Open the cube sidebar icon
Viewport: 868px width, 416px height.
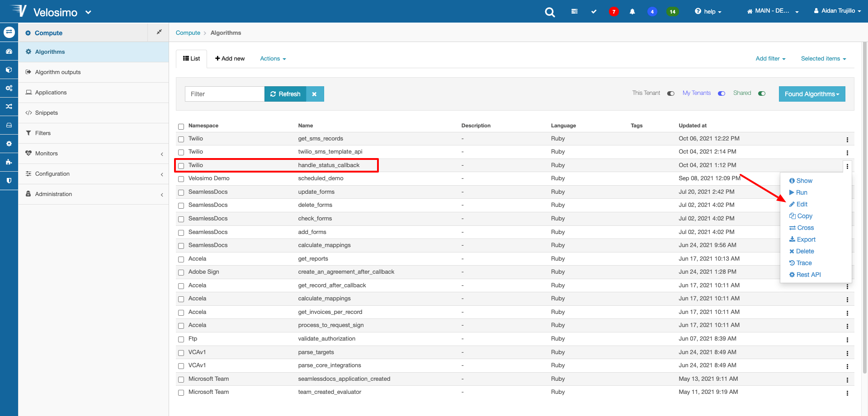(9, 70)
